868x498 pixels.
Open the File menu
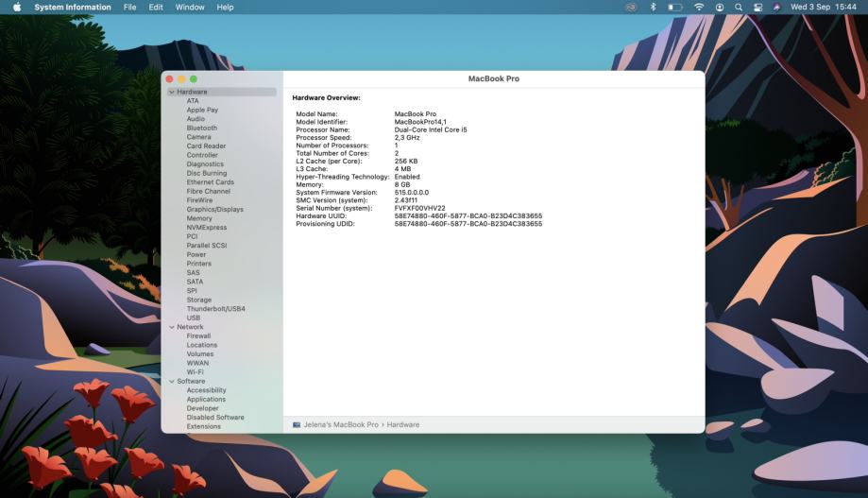click(129, 7)
